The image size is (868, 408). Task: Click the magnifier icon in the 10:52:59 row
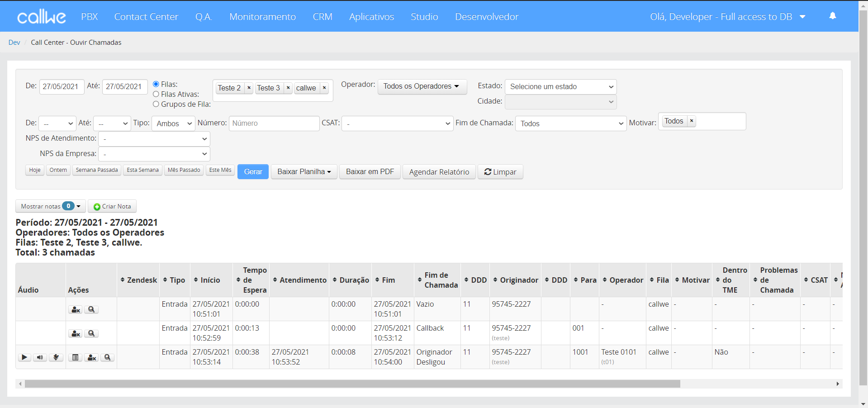click(91, 333)
